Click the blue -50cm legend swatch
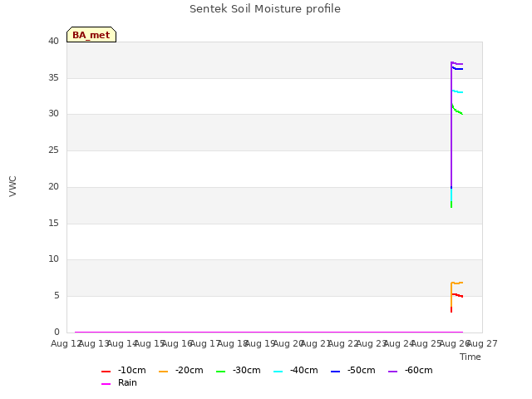 [x=335, y=372]
